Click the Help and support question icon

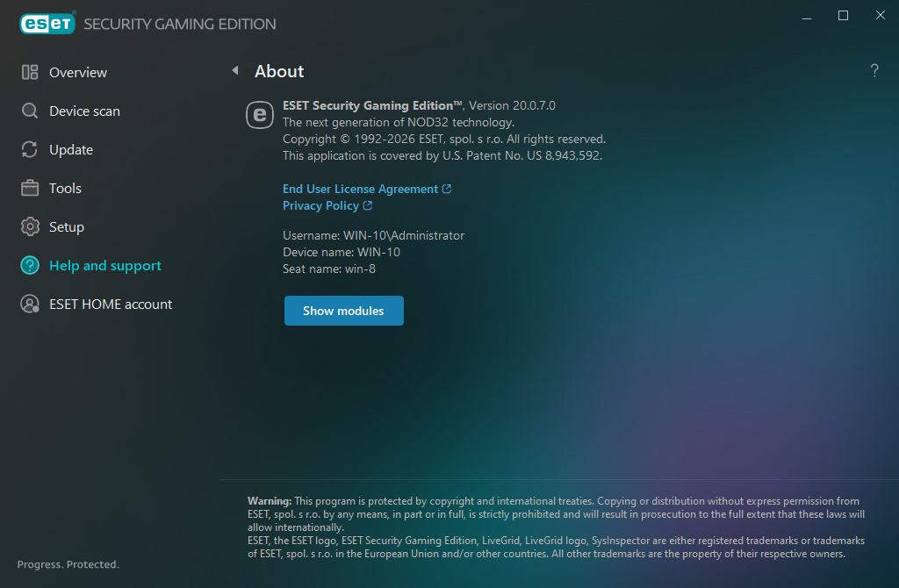point(30,265)
